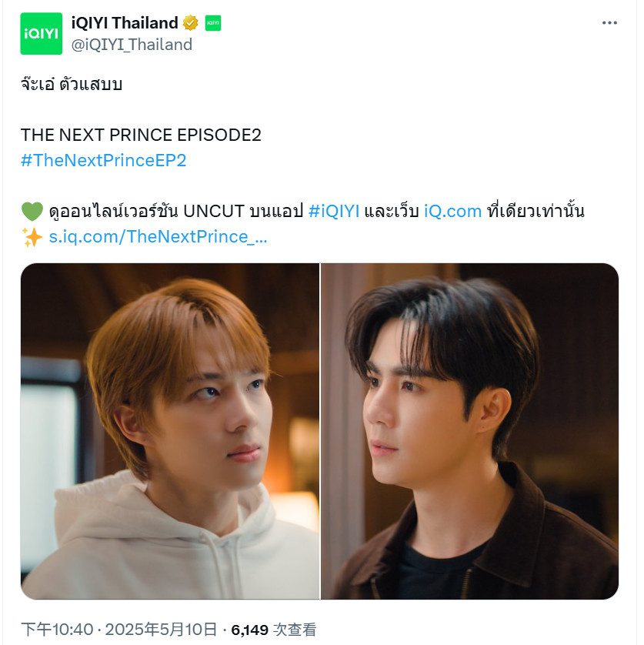The width and height of the screenshot is (644, 645).
Task: Click the 2025年5月10日 post date
Action: 162,630
